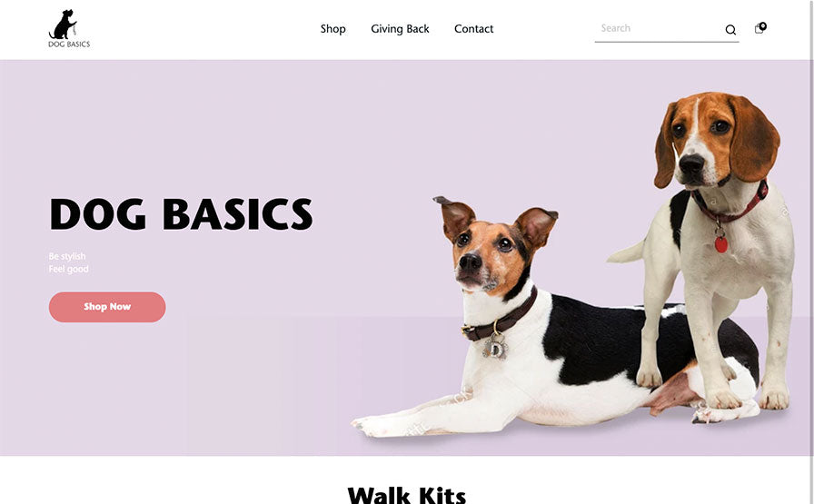
Task: Go to the Giving Back page
Action: [400, 29]
